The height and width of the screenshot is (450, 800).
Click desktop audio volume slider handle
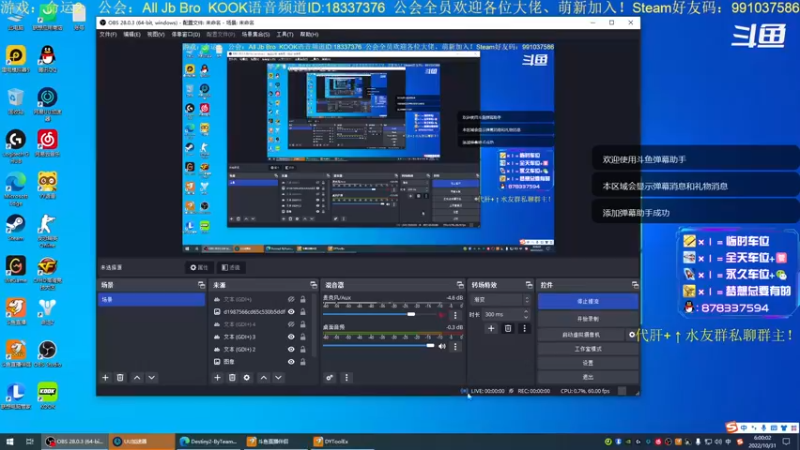click(x=431, y=346)
